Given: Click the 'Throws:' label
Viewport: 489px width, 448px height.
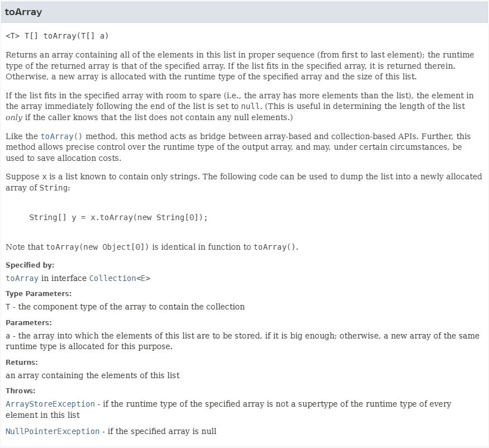Looking at the screenshot, I should [21, 390].
